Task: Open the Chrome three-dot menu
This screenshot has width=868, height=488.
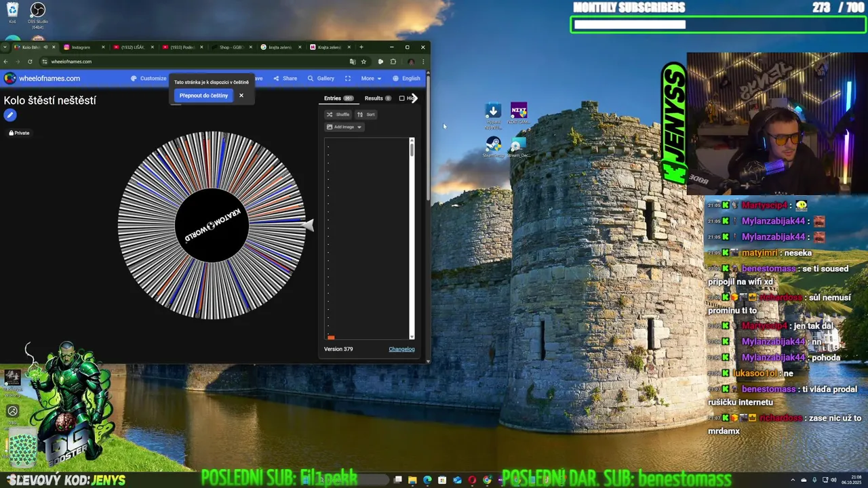Action: tap(423, 62)
